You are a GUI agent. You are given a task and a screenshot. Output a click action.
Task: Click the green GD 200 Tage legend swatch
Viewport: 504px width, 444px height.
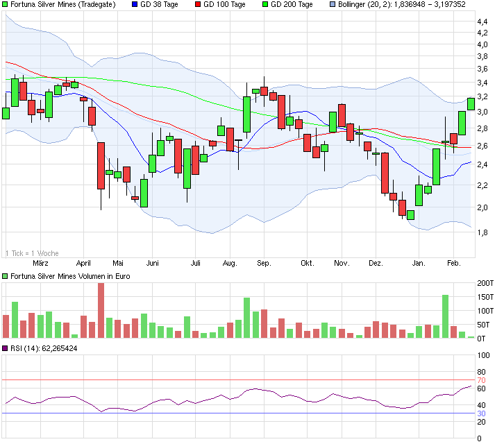[x=265, y=5]
